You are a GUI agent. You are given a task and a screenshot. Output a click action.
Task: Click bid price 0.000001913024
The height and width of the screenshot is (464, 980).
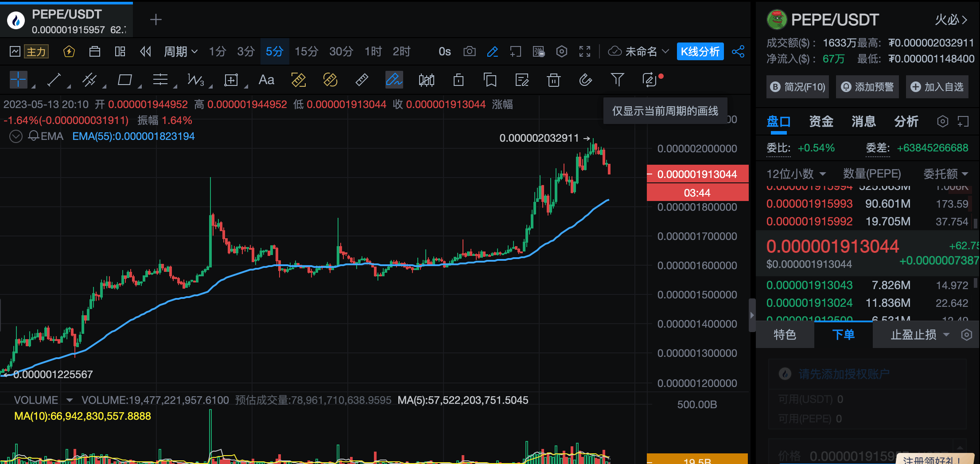tap(809, 303)
